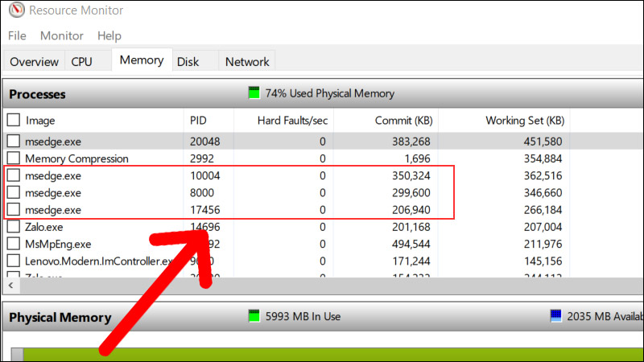Check the Memory Compression process checkbox
The width and height of the screenshot is (644, 362).
coord(14,158)
